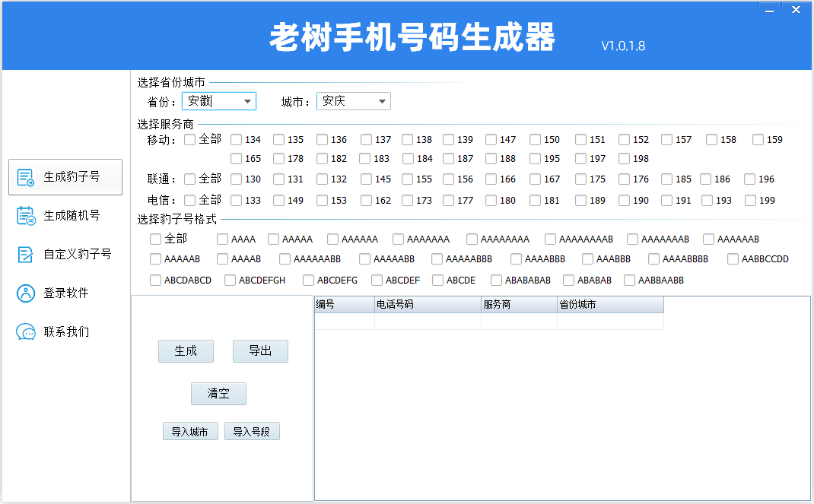Image resolution: width=814 pixels, height=504 pixels.
Task: Click the 生成随机号 calendar icon
Action: tap(25, 216)
